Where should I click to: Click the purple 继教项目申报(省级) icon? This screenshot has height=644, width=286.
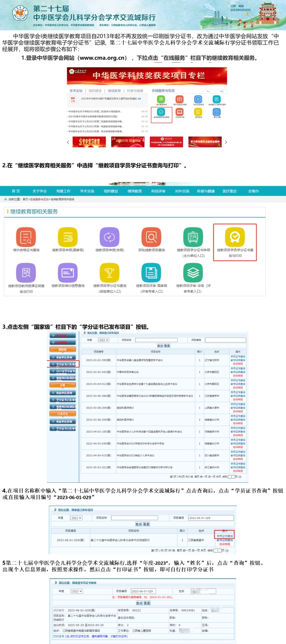[x=109, y=237]
